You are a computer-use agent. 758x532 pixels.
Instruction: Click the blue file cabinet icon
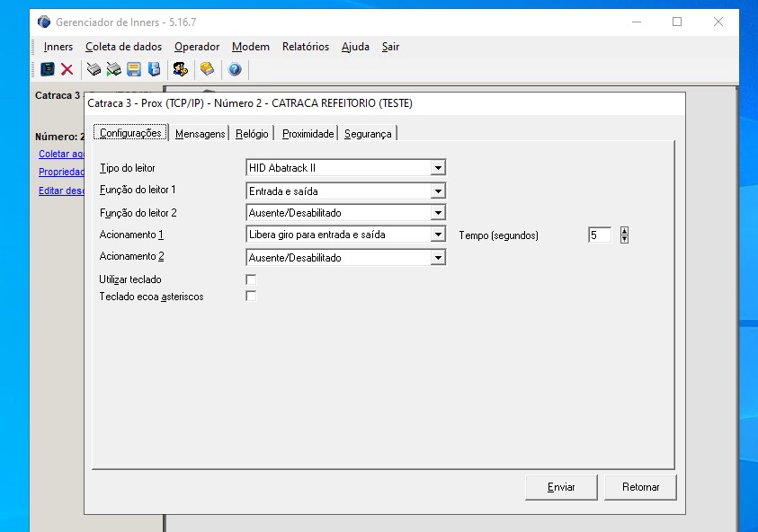(154, 69)
